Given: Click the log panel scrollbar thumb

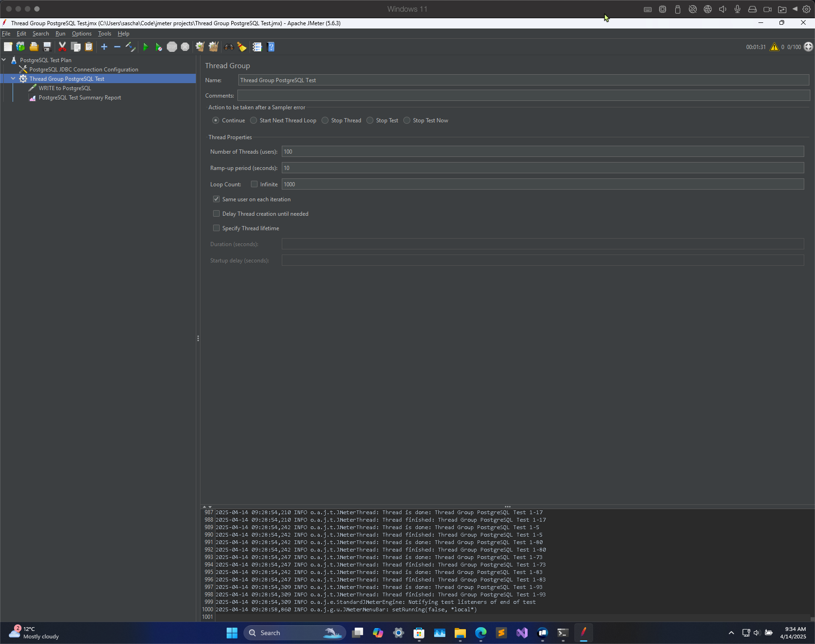Looking at the screenshot, I should point(812,619).
